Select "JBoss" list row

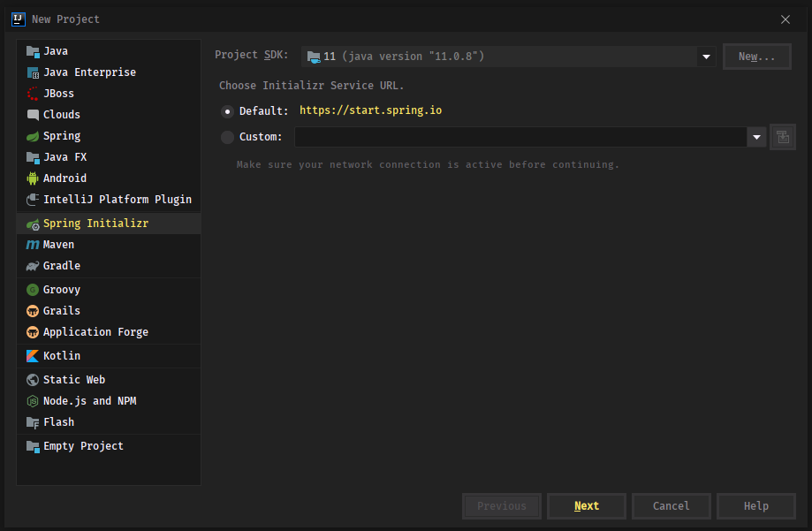click(109, 94)
